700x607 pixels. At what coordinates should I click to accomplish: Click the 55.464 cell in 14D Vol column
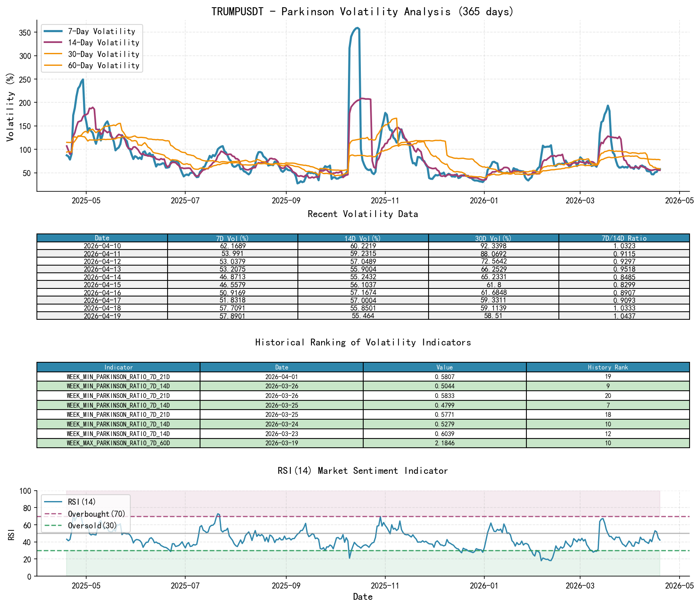363,316
